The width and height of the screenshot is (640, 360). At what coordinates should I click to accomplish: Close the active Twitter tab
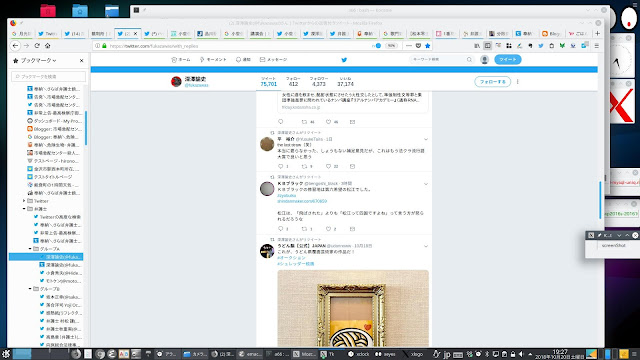(136, 33)
